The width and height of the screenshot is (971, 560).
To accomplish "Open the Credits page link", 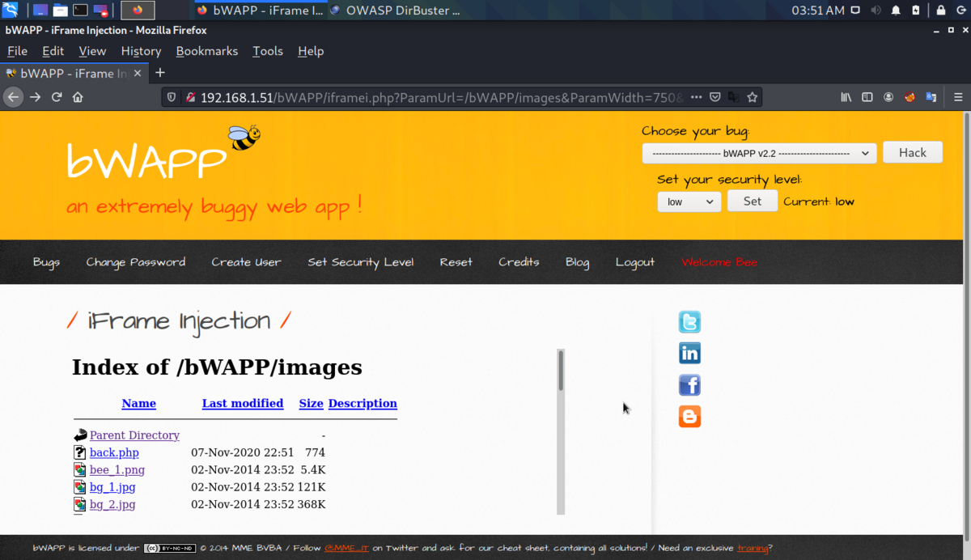I will [519, 262].
